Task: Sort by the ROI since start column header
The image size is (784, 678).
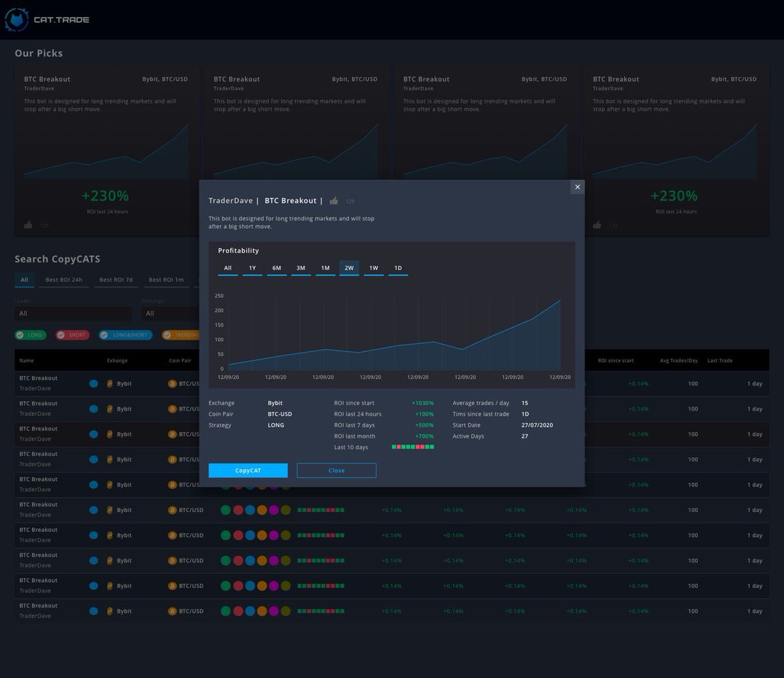Action: (615, 361)
